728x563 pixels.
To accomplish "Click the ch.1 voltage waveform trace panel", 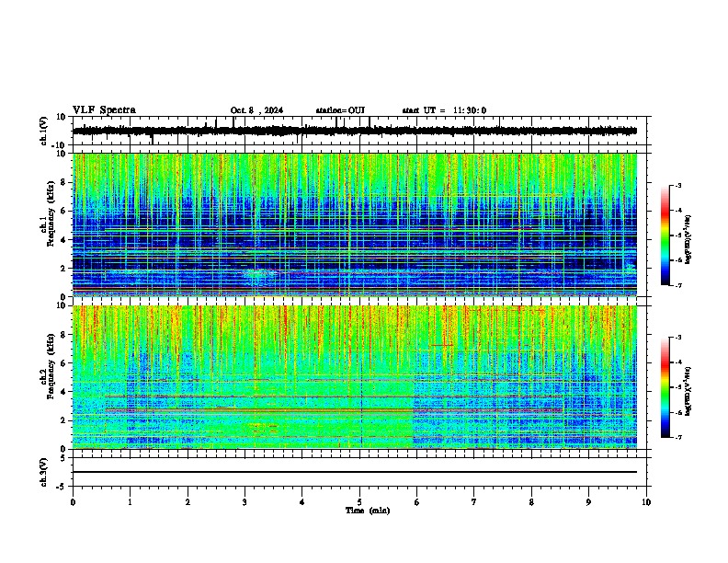I will (358, 131).
